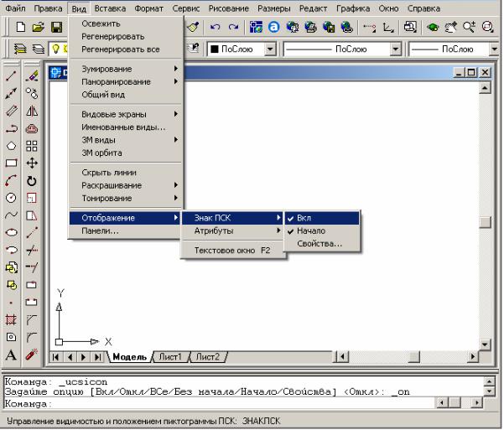Image resolution: width=504 pixels, height=430 pixels.
Task: Toggle the layer lightbulb on/off icon
Action: pos(56,49)
